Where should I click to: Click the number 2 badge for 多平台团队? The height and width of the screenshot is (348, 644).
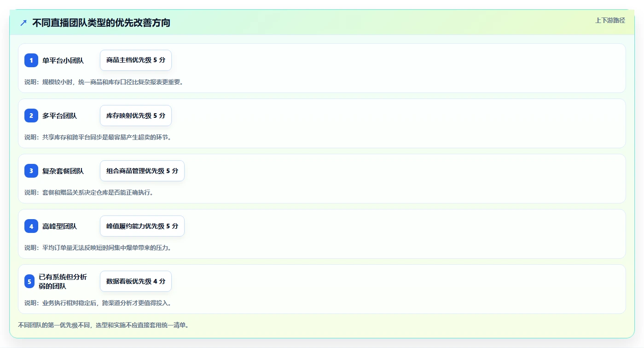pyautogui.click(x=31, y=116)
